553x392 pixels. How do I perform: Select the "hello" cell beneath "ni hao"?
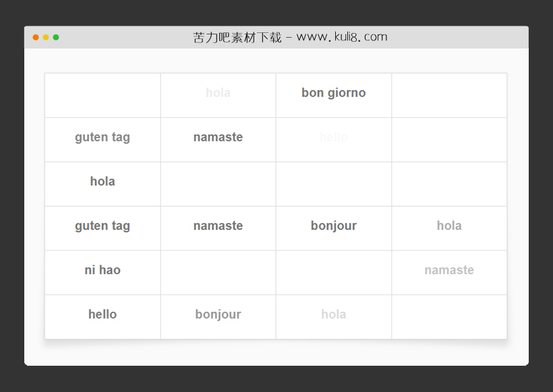(x=103, y=315)
